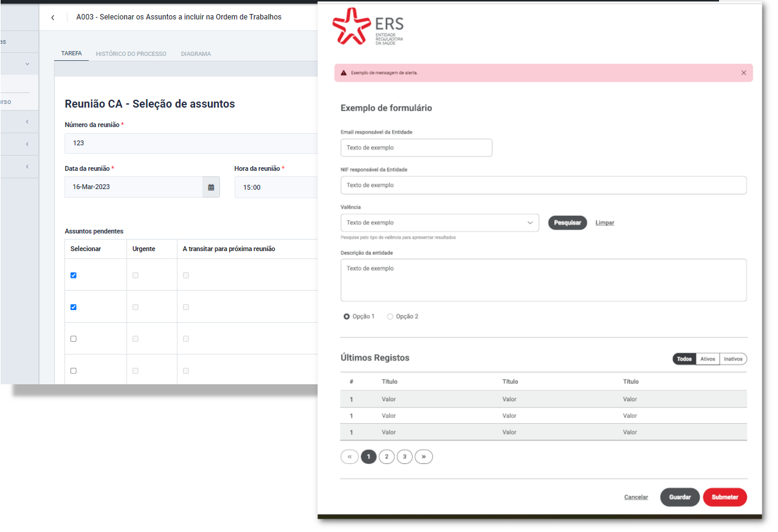
Task: Uncheck the first Selecionar checkbox
Action: [x=74, y=275]
